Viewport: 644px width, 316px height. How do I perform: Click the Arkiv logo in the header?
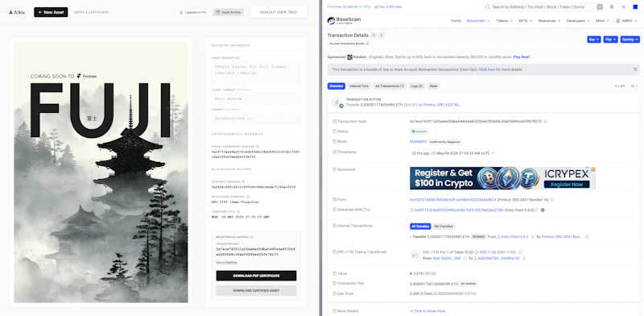pos(17,12)
